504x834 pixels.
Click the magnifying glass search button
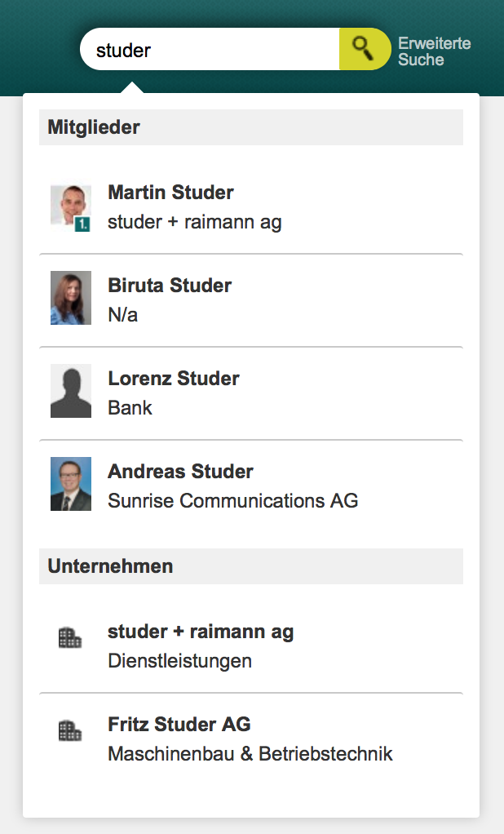tap(364, 49)
